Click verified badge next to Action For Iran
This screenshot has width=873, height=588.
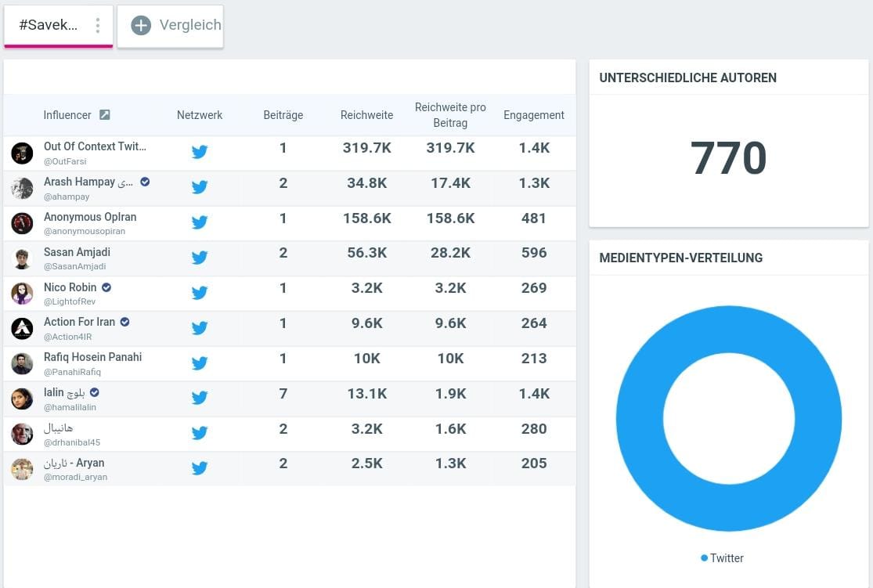click(124, 322)
